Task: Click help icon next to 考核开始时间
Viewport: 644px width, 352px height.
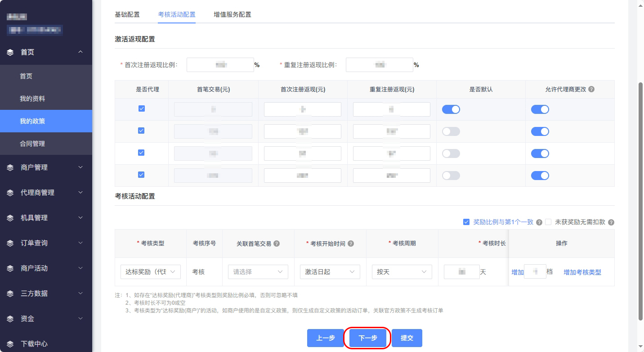Action: tap(351, 244)
